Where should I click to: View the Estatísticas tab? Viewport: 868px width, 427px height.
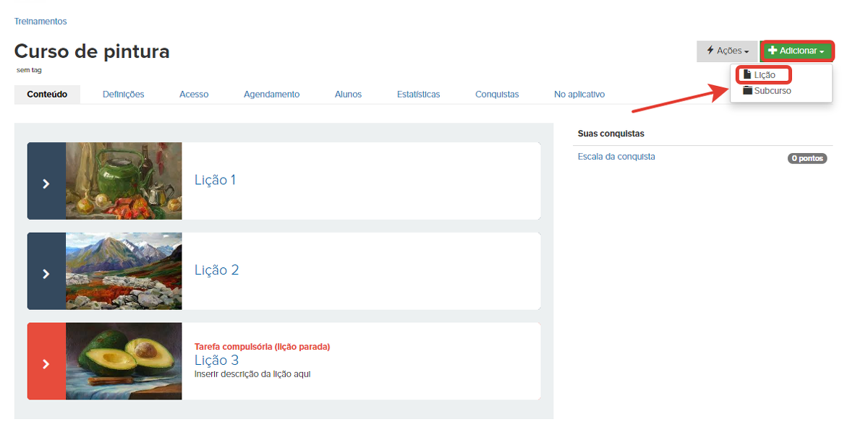(418, 95)
